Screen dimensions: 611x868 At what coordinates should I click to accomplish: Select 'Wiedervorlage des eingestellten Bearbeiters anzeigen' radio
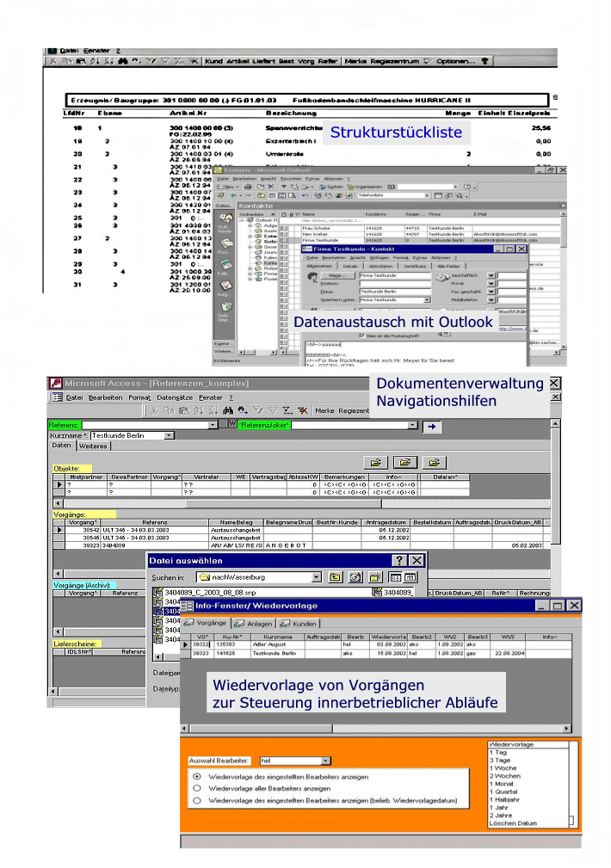point(197,776)
